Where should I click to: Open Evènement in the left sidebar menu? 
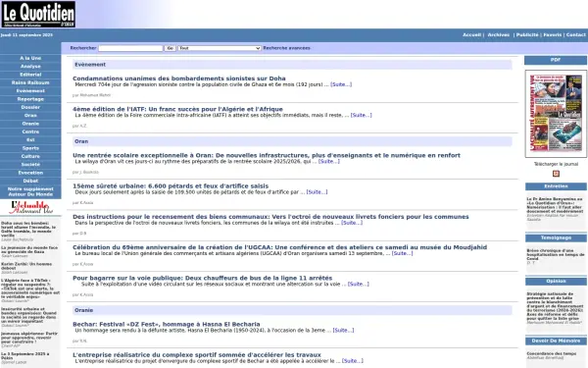point(30,91)
